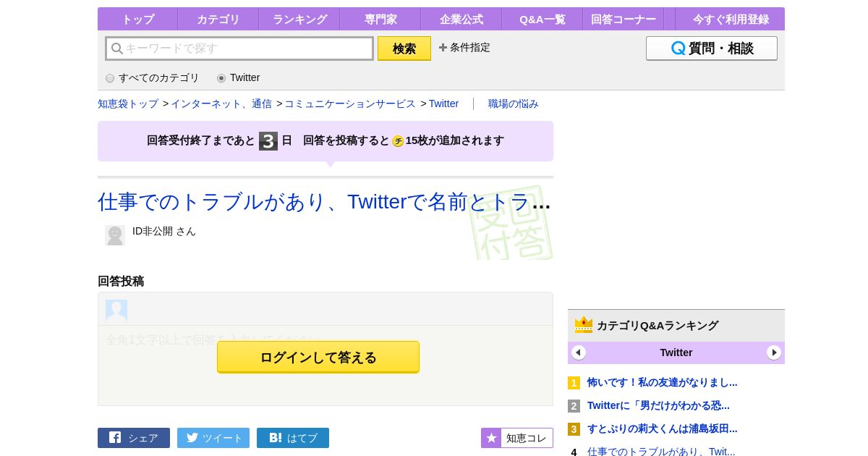Image resolution: width=868 pixels, height=456 pixels.
Task: Open the Q&A一覧 tab
Action: tap(542, 19)
